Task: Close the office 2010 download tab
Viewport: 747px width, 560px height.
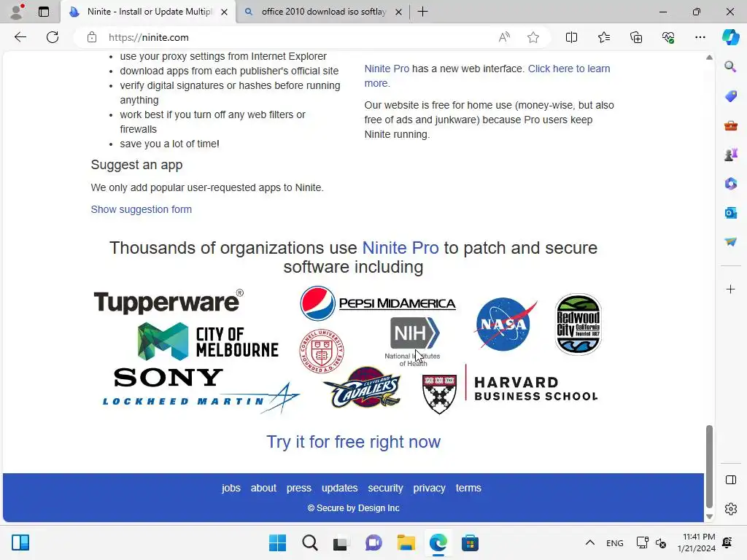Action: (399, 12)
